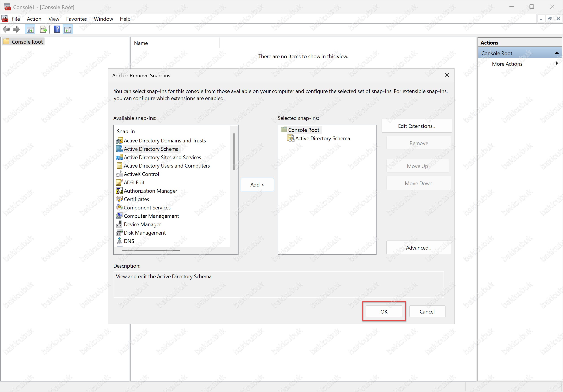The image size is (563, 392).
Task: Open the Help menu
Action: point(125,19)
